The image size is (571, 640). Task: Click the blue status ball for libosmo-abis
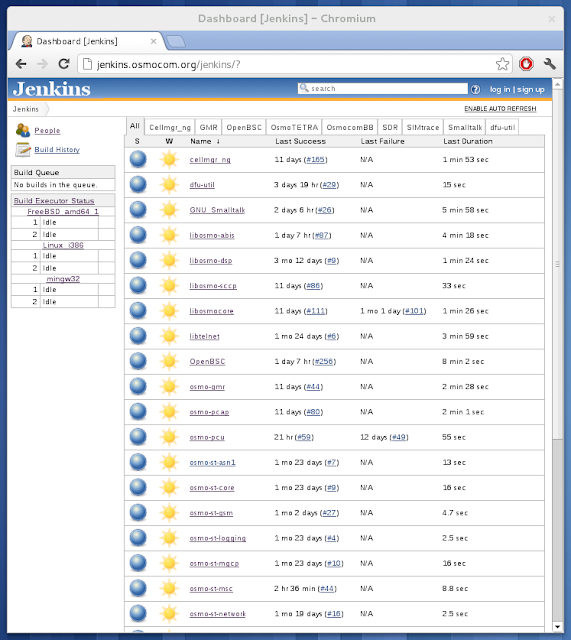(x=138, y=235)
